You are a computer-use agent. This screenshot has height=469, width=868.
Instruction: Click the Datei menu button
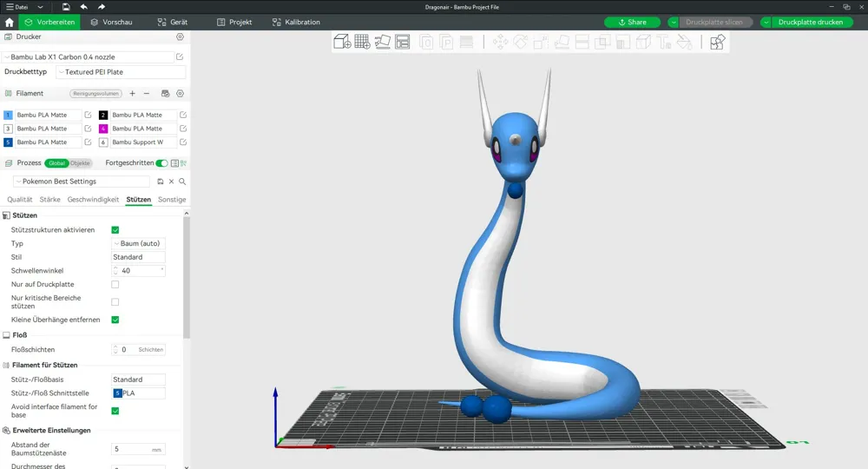click(17, 7)
